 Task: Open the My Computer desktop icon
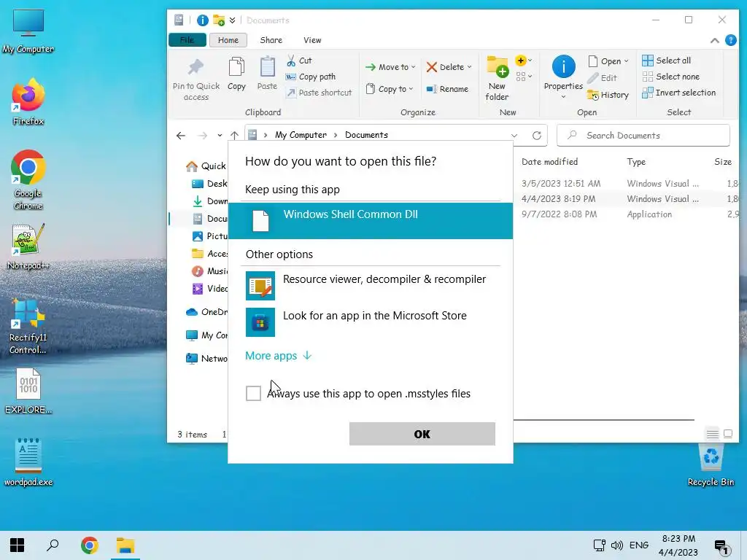28,31
